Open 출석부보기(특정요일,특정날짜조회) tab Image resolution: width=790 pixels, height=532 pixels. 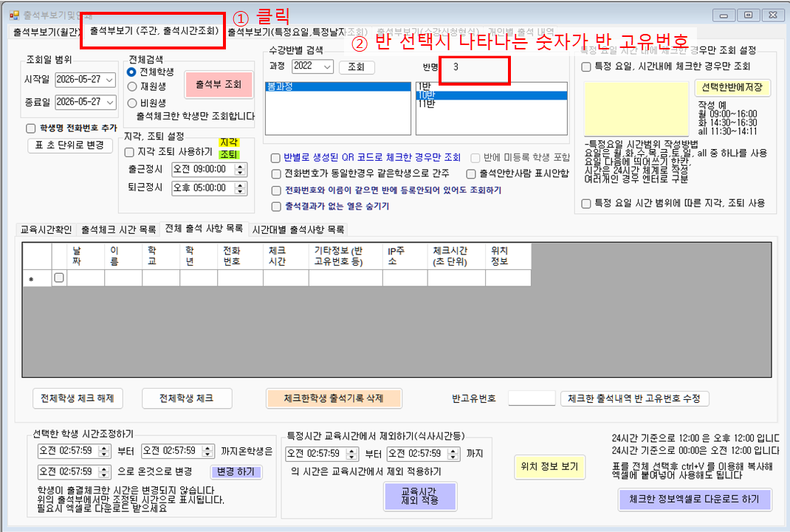[x=298, y=32]
